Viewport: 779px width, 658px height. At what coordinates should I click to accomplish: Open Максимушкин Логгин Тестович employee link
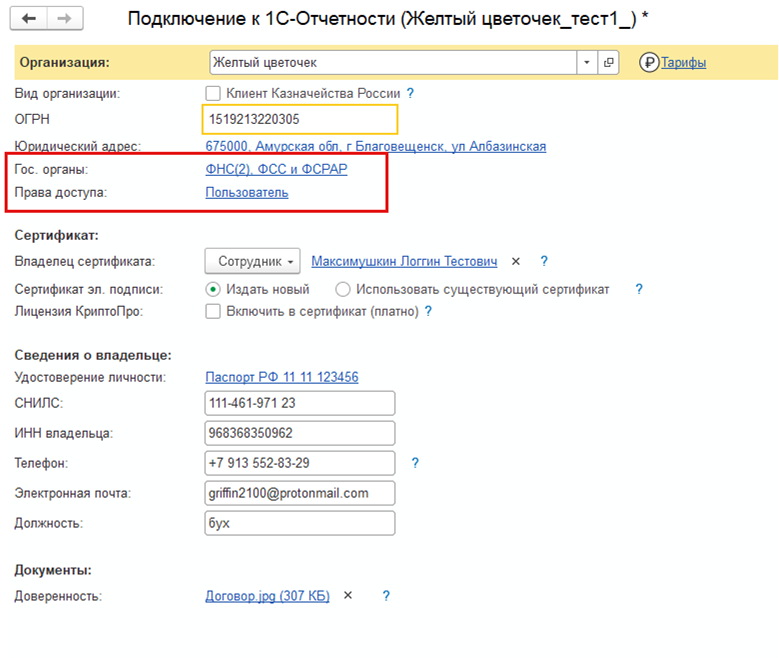(x=404, y=261)
